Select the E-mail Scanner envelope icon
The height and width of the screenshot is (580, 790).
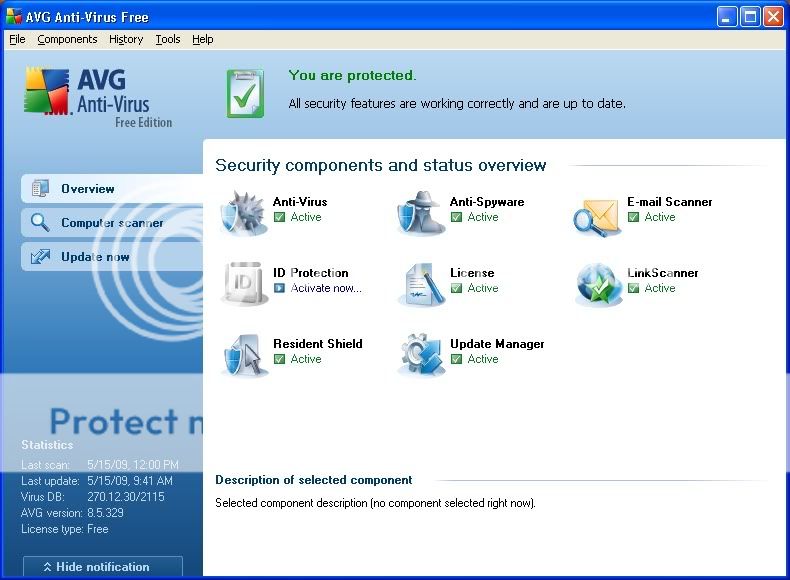point(597,217)
